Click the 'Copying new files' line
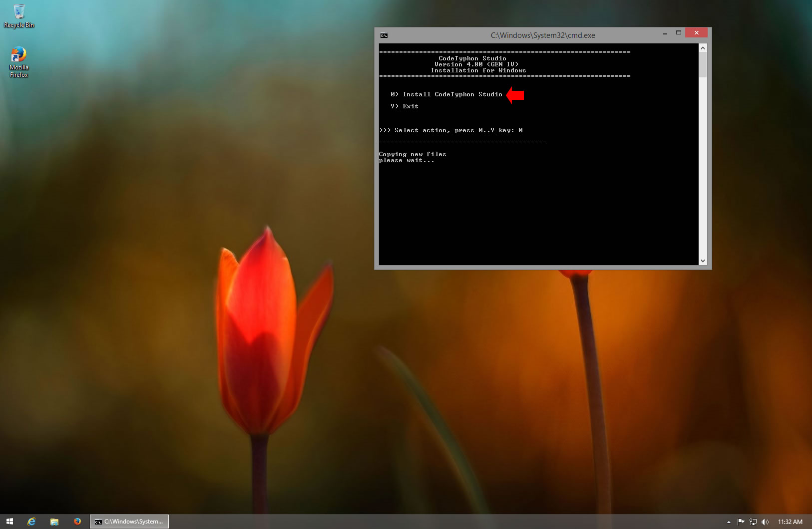The image size is (812, 529). pyautogui.click(x=412, y=154)
